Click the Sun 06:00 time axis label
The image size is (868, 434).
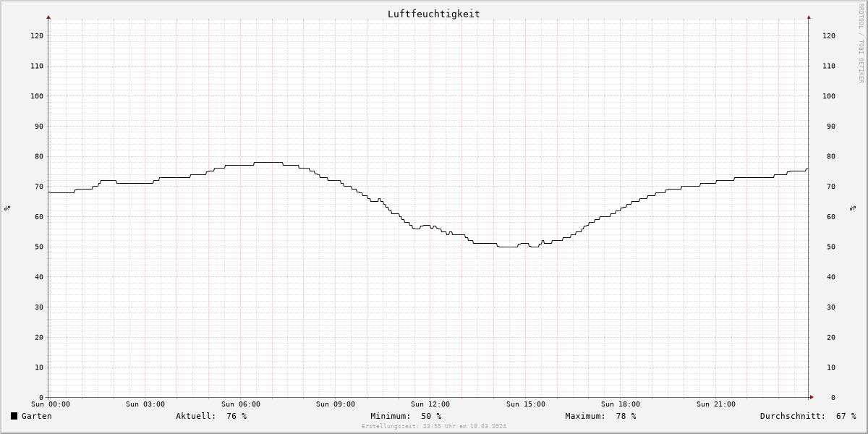[x=241, y=404]
